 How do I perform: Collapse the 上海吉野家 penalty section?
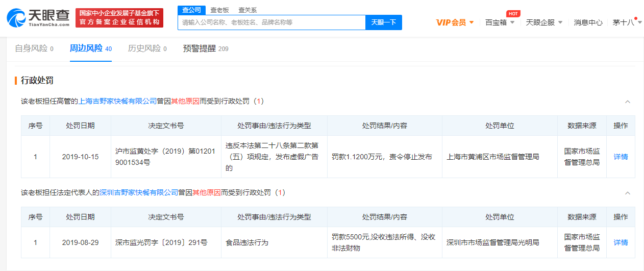(x=628, y=102)
